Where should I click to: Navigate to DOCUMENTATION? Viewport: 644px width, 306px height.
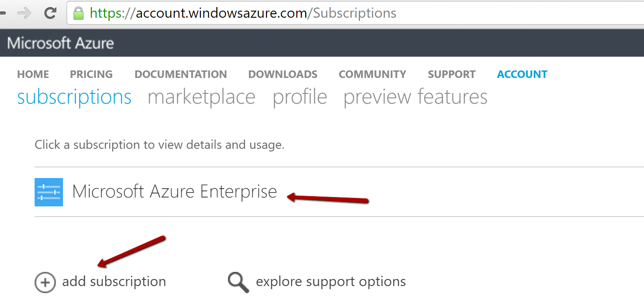pyautogui.click(x=181, y=74)
